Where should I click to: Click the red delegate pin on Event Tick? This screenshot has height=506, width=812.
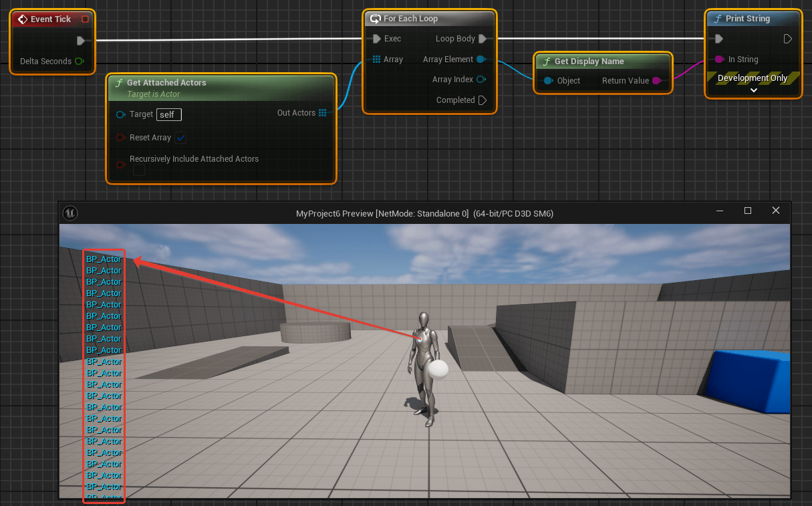[x=85, y=19]
